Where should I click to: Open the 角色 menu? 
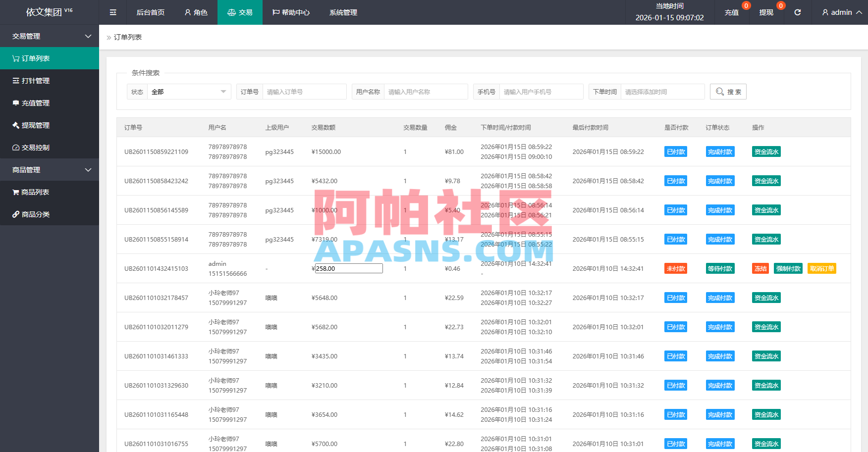(x=196, y=12)
